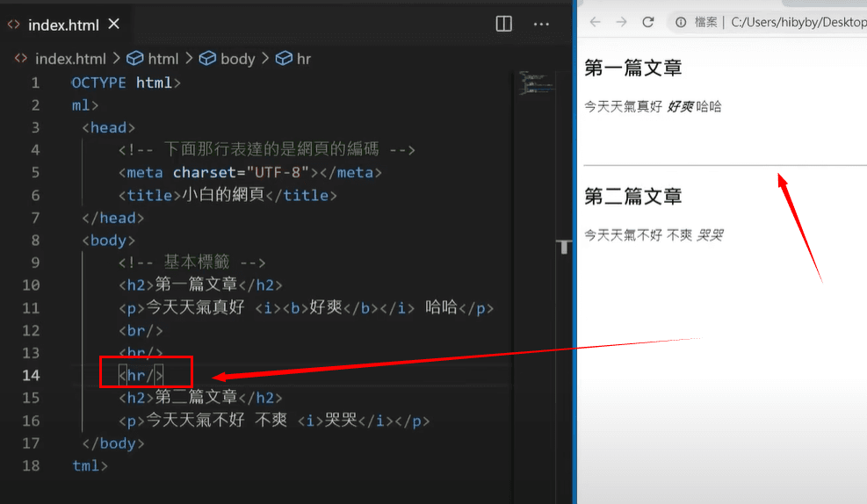Click line number 9 beside 基本標籤 comment

34,262
